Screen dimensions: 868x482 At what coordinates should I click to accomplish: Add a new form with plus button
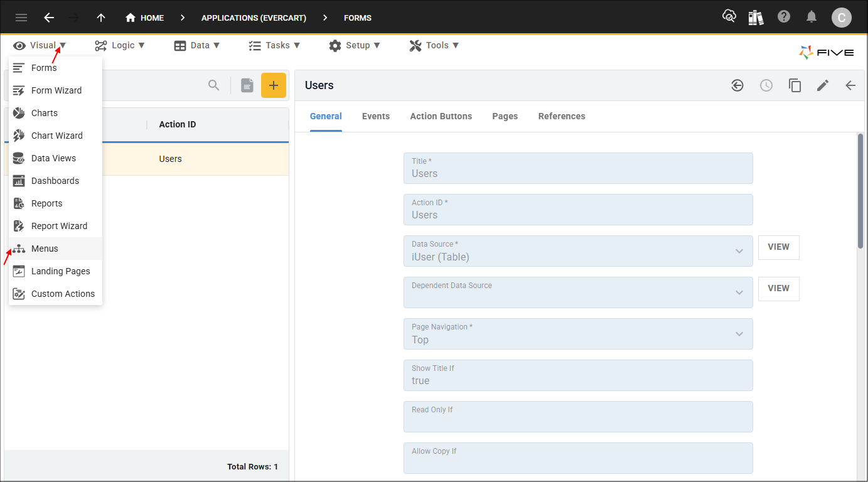(274, 85)
